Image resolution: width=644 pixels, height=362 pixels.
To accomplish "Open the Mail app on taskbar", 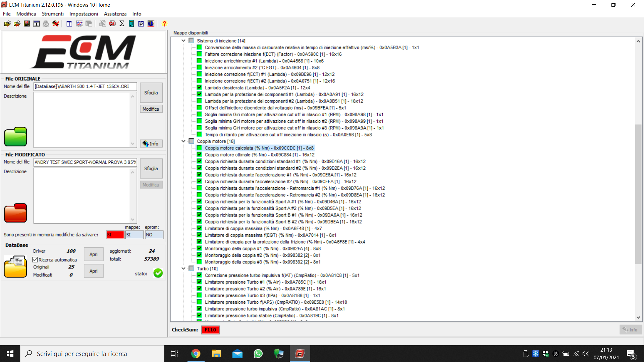I will pos(237,354).
